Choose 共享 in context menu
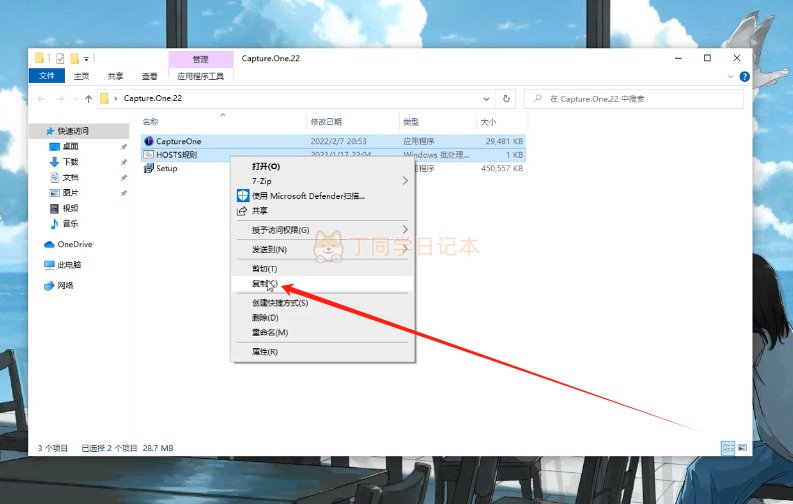The width and height of the screenshot is (793, 504). tap(322, 211)
